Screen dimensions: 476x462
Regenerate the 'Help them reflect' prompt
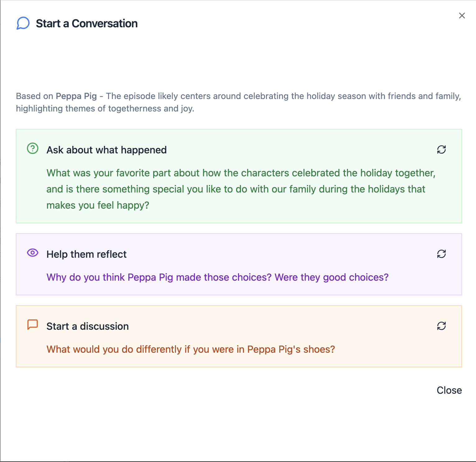pyautogui.click(x=442, y=254)
